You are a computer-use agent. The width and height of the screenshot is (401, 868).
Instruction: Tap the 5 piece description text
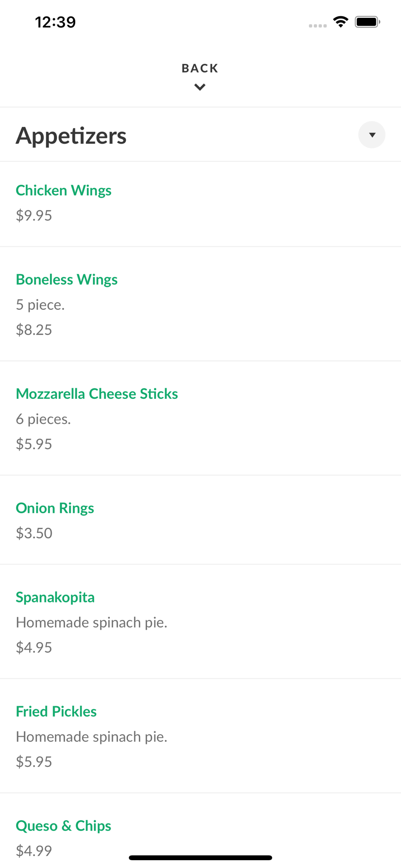pyautogui.click(x=40, y=305)
